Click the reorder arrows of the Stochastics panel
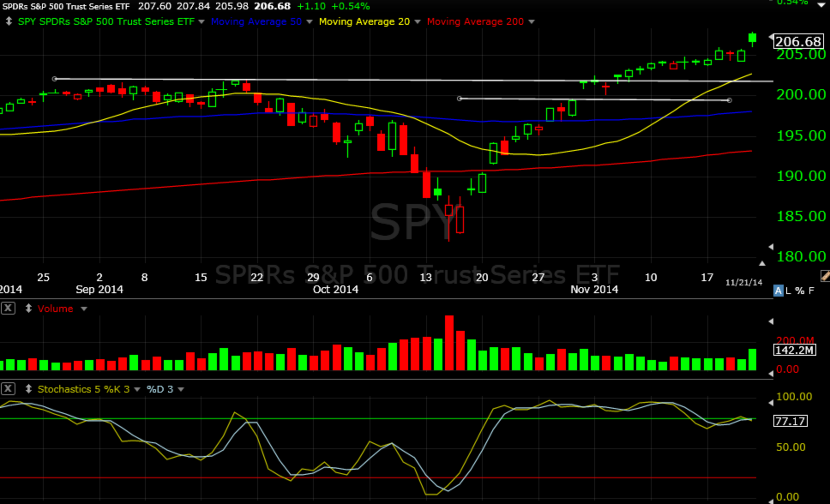Viewport: 830px width, 504px height. coord(29,389)
